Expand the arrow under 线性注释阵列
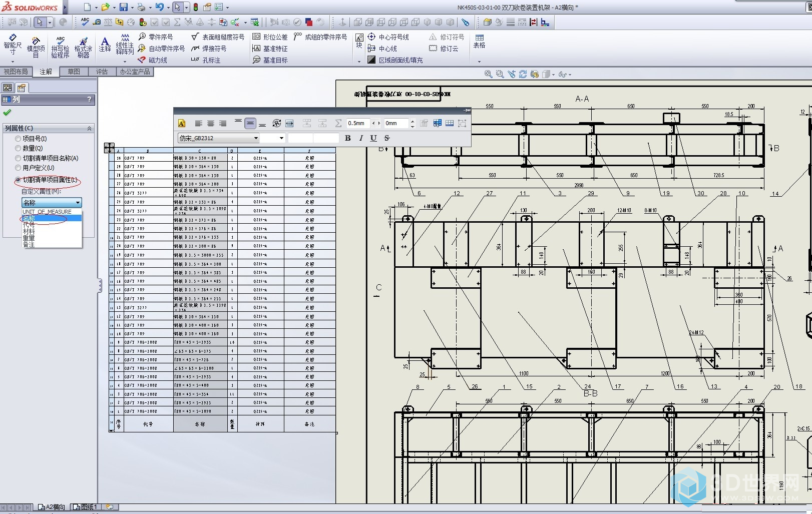 (125, 62)
